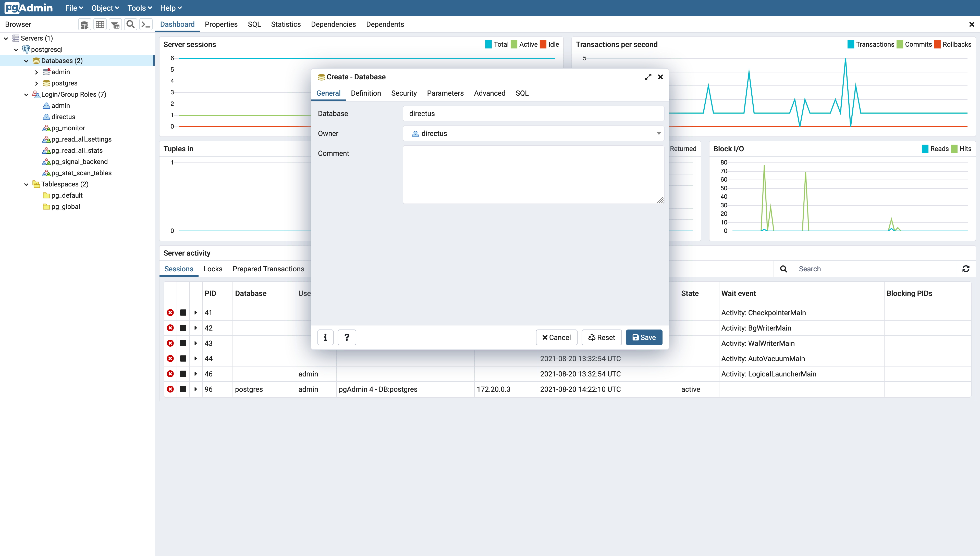Maximize the Create Database dialog
Image resolution: width=980 pixels, height=556 pixels.
point(648,77)
